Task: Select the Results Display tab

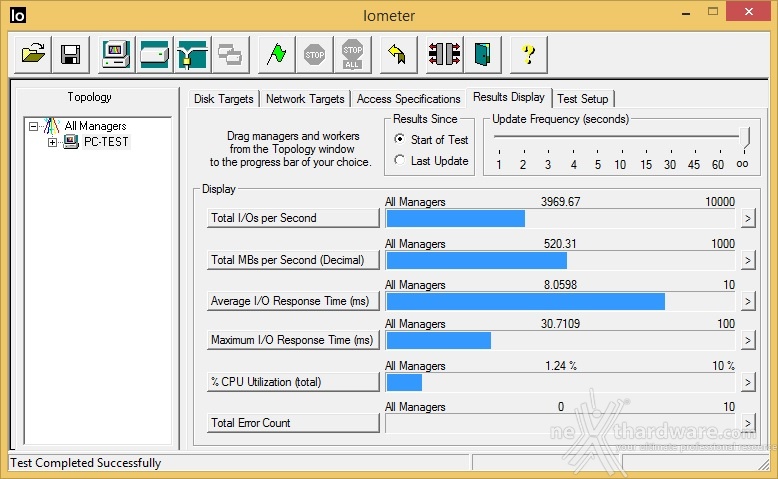Action: point(509,97)
